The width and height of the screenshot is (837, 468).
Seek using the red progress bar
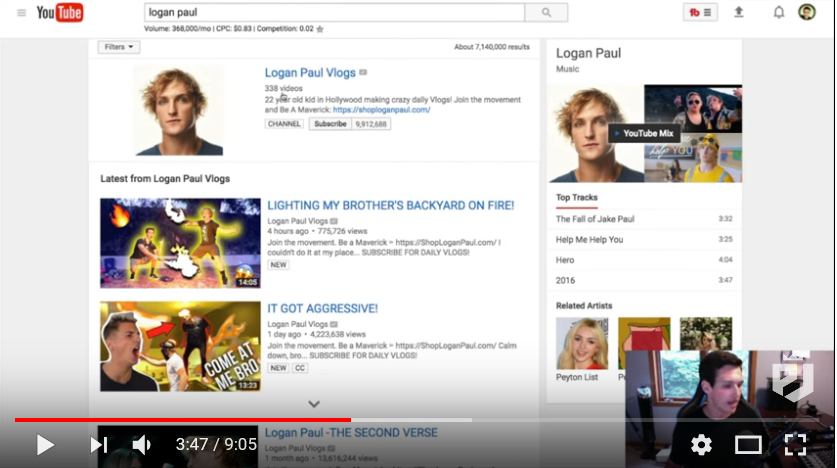tap(183, 420)
